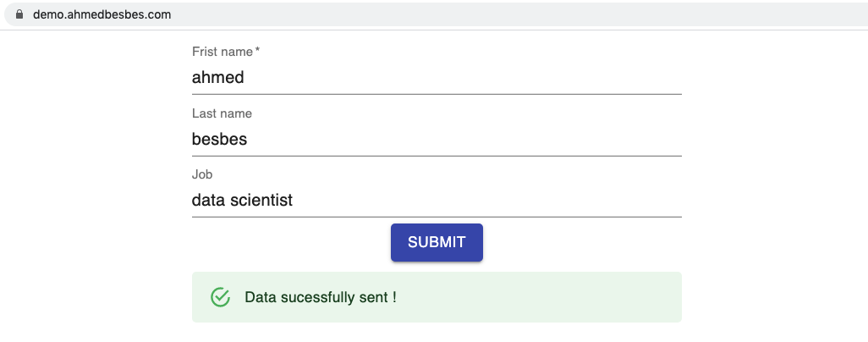Click the "Data sucessfully sent !" message text
The width and height of the screenshot is (868, 342).
[x=321, y=297]
